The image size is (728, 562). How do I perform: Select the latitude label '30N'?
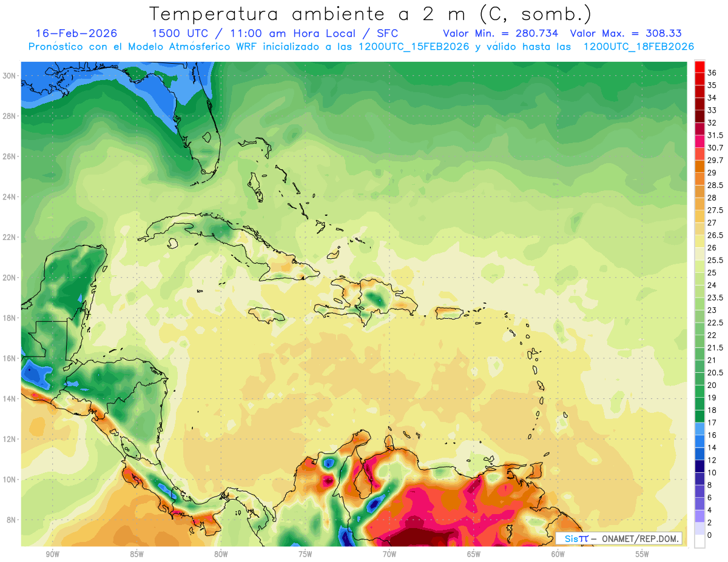pyautogui.click(x=10, y=75)
